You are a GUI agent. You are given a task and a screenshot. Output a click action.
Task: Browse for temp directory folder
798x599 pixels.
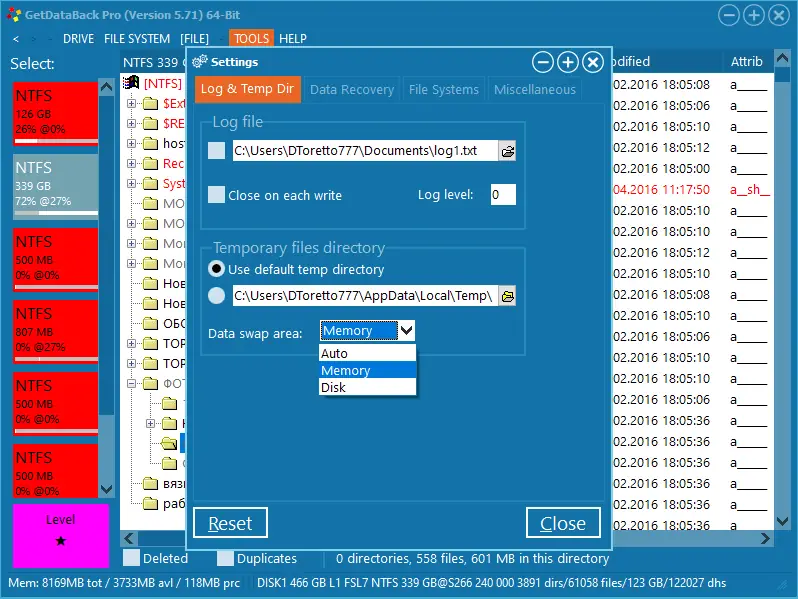tap(507, 296)
